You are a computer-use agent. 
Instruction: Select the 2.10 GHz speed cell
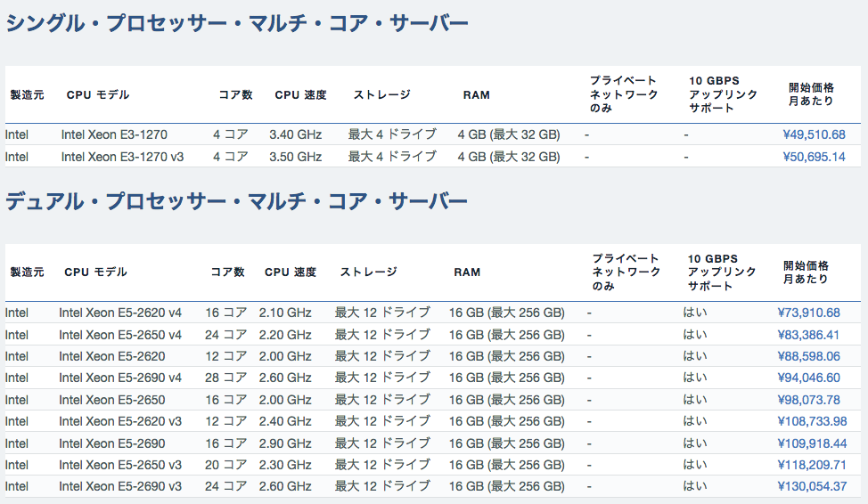pos(285,313)
